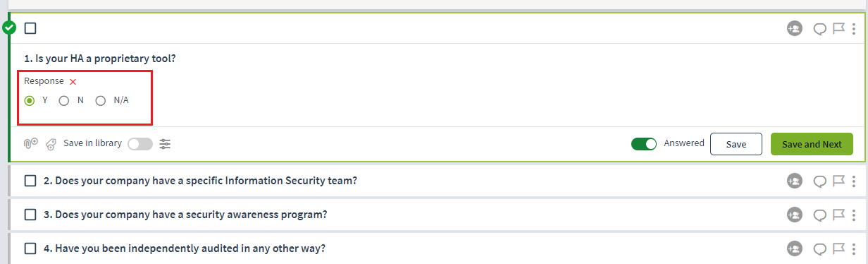Click the Save and Next button
The width and height of the screenshot is (868, 264).
point(812,144)
